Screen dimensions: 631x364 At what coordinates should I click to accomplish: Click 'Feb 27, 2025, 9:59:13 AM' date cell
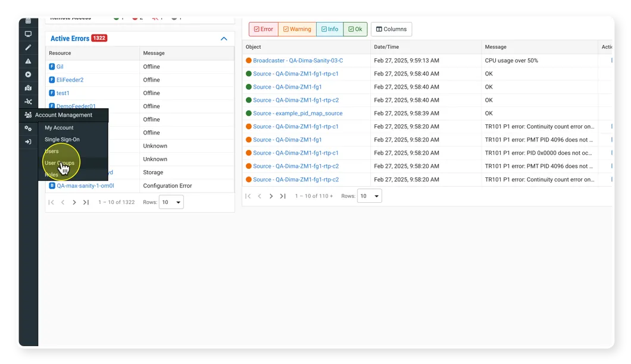(407, 60)
